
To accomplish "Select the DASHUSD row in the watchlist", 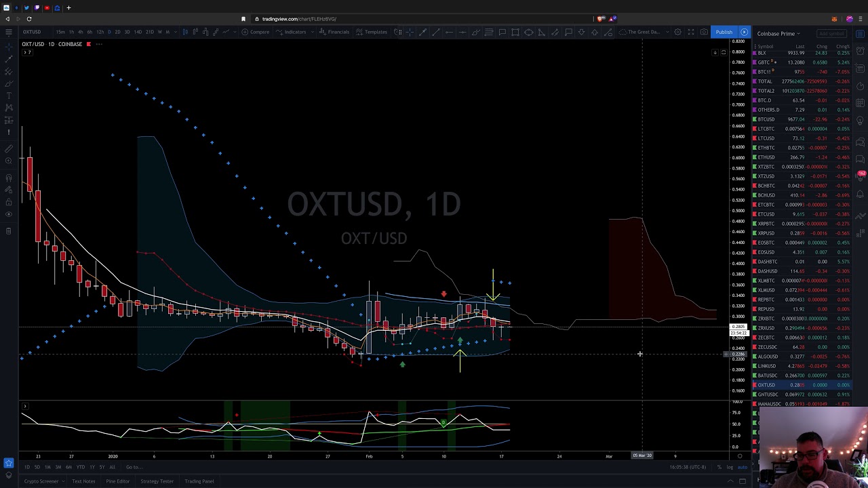I will click(x=801, y=271).
